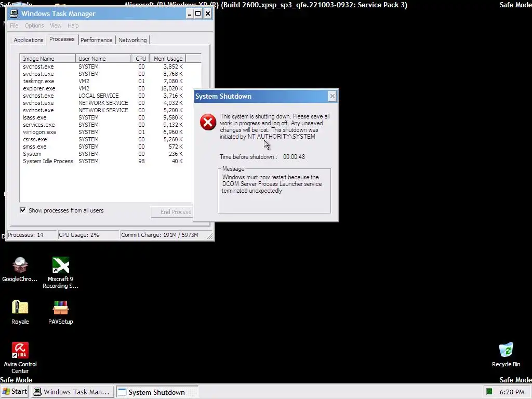This screenshot has width=532, height=399.
Task: Select the services.exe process row
Action: pos(103,125)
